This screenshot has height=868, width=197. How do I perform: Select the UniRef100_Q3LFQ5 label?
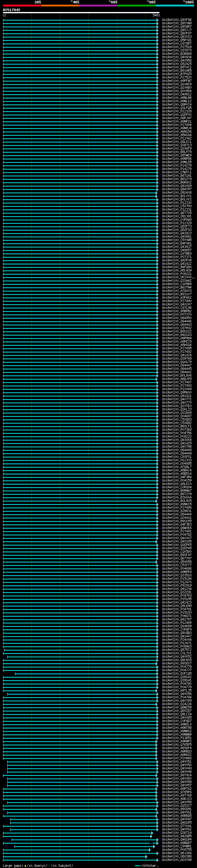[177, 108]
